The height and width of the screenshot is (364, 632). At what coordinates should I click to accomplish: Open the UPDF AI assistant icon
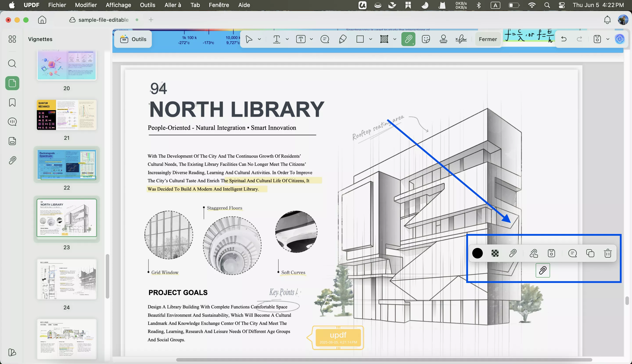click(620, 39)
